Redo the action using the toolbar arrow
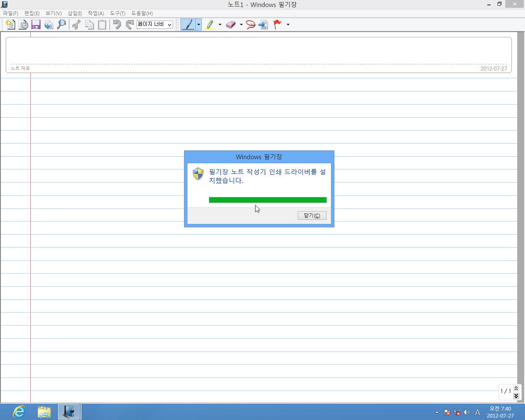 (130, 25)
